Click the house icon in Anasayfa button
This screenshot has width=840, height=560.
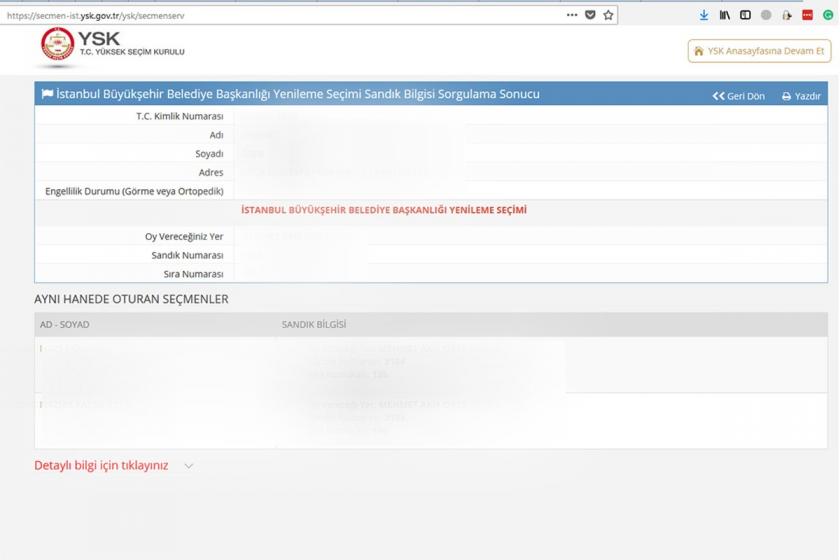tap(699, 51)
